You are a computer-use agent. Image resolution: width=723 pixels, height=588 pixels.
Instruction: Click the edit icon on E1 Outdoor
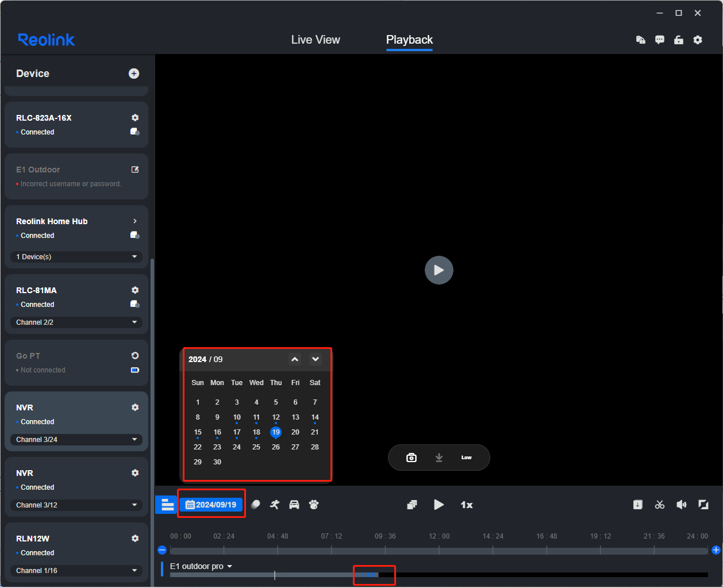point(135,170)
